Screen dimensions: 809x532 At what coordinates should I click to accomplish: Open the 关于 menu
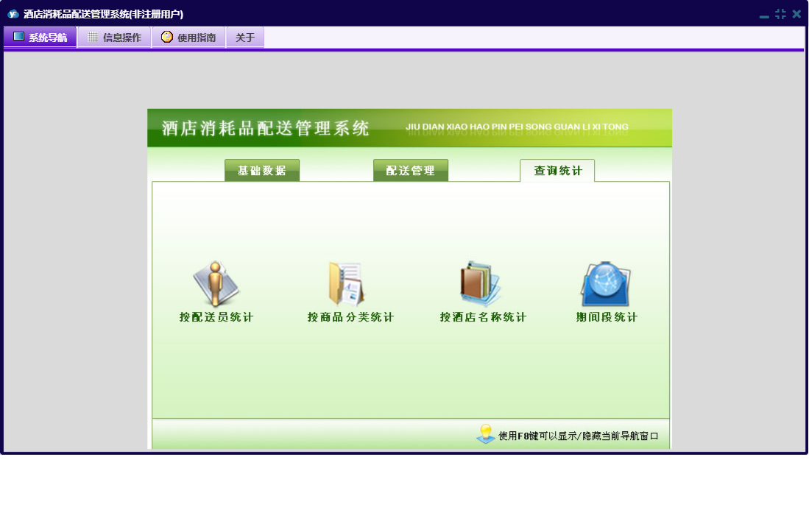point(245,38)
